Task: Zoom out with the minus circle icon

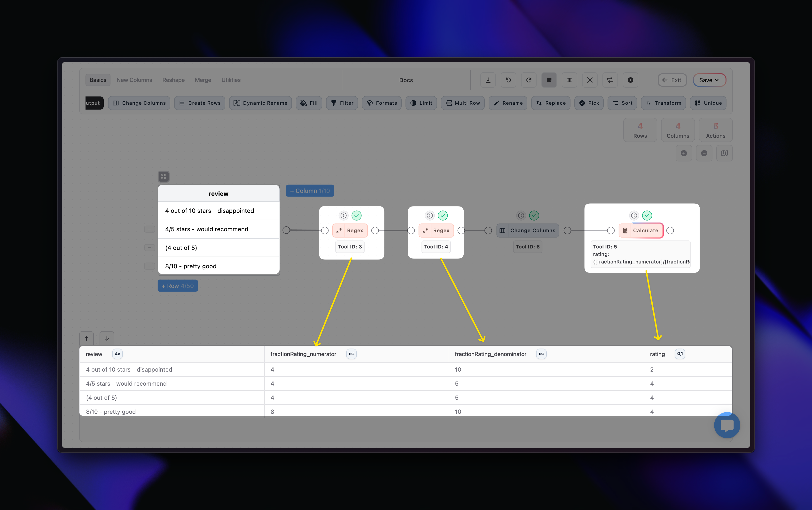Action: click(x=704, y=153)
